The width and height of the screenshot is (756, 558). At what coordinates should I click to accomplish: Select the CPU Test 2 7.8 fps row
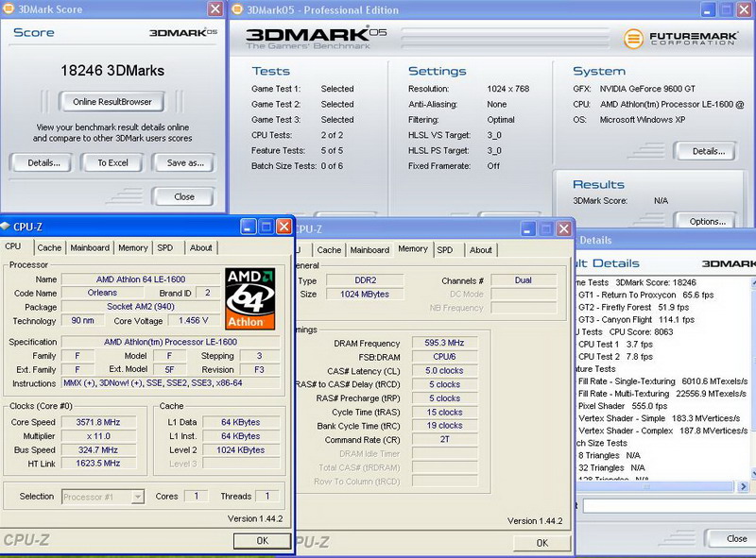(616, 357)
